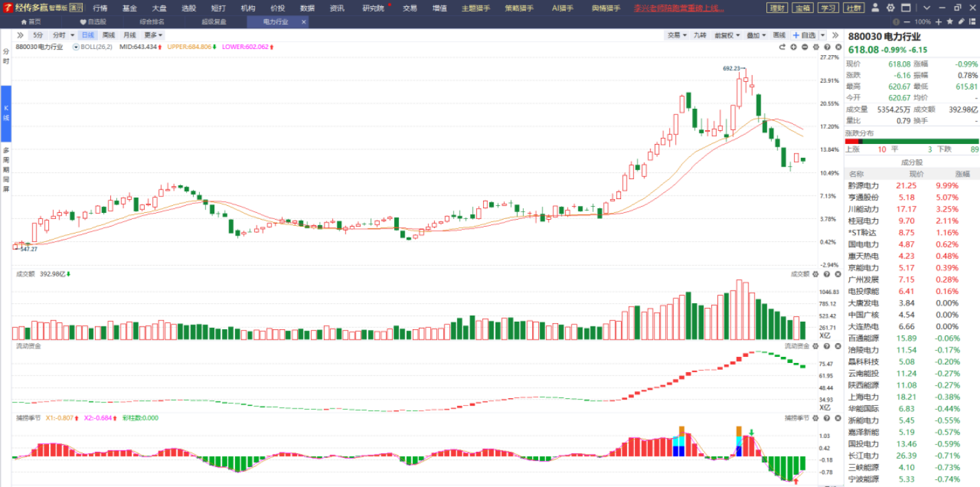Open settings gear of 成交额 panel
980x487 pixels.
click(x=815, y=274)
